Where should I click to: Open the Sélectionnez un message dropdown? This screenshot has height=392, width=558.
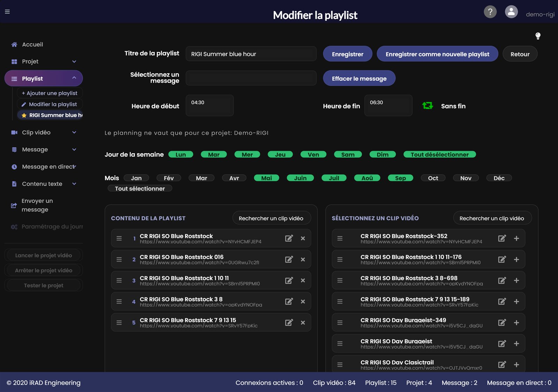click(251, 78)
